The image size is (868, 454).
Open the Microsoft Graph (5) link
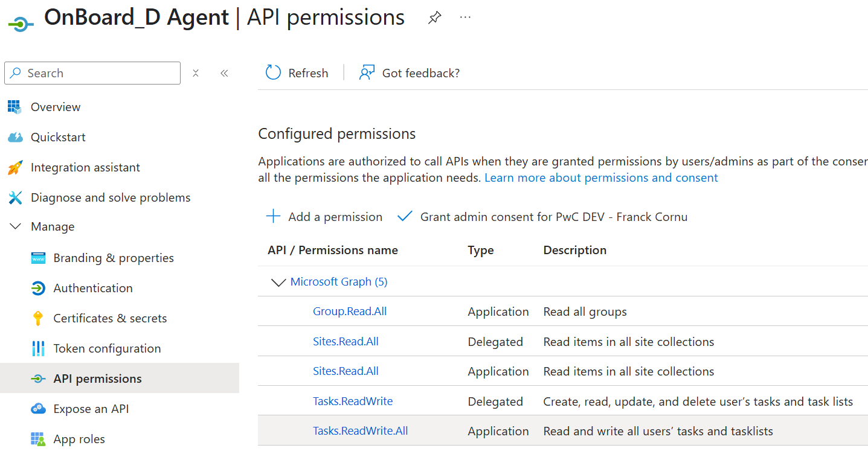[339, 281]
